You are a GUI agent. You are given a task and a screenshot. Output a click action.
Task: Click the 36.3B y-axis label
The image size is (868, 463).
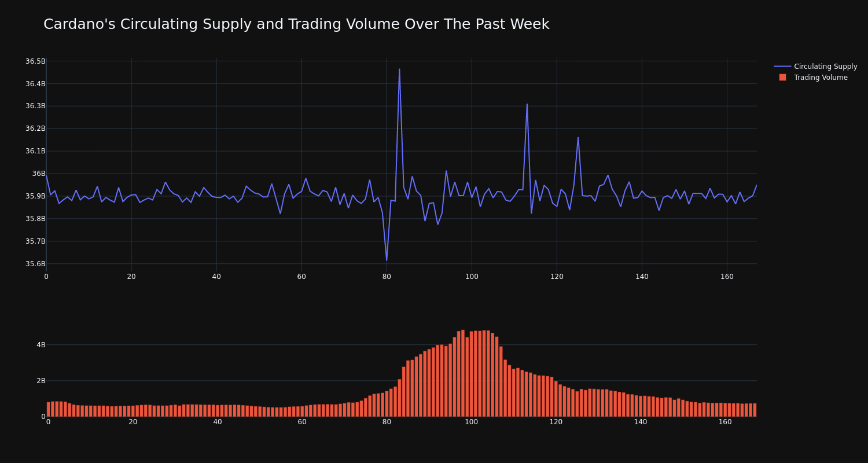(35, 106)
